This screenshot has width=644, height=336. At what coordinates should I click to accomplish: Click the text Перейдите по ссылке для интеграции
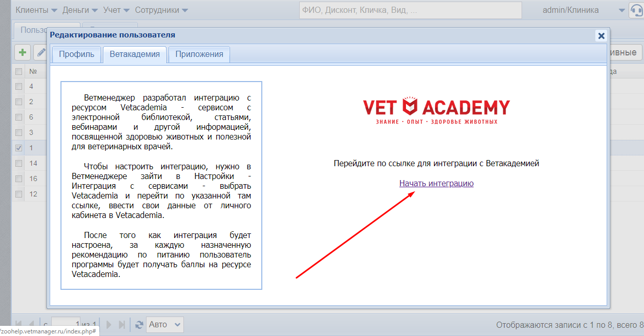437,164
